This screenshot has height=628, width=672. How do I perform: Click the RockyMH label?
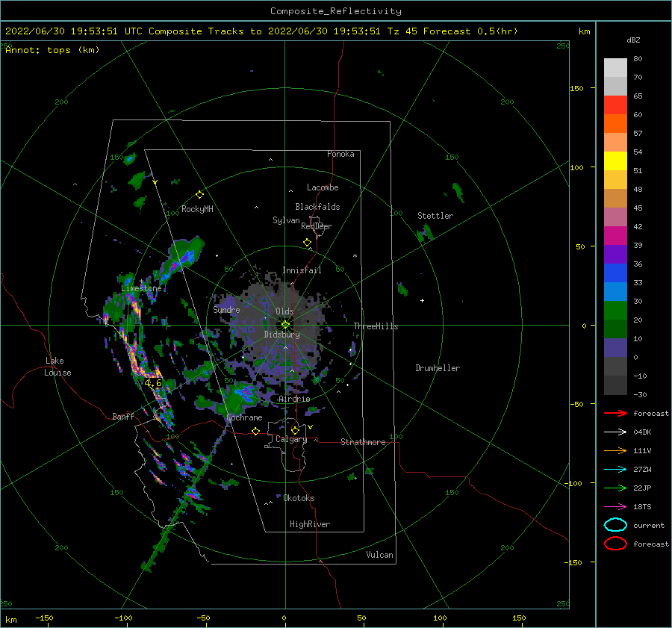click(197, 209)
